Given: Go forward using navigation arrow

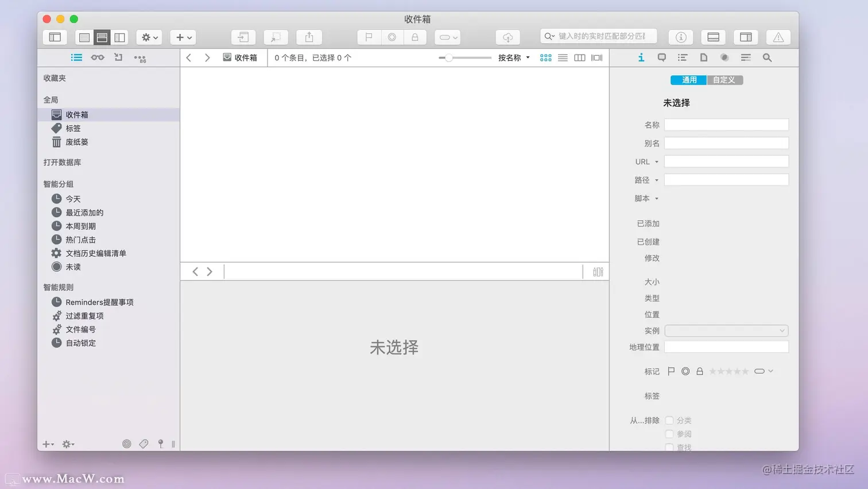Looking at the screenshot, I should point(207,57).
